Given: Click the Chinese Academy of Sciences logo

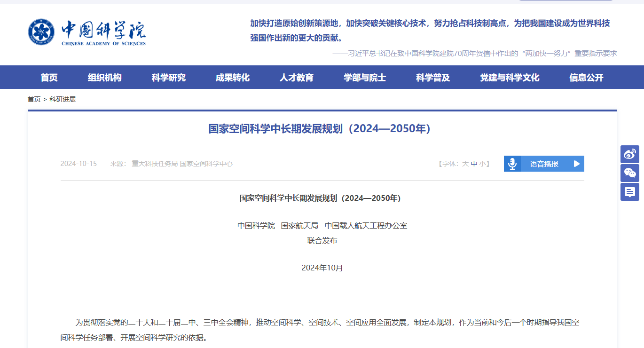Looking at the screenshot, I should pos(87,32).
